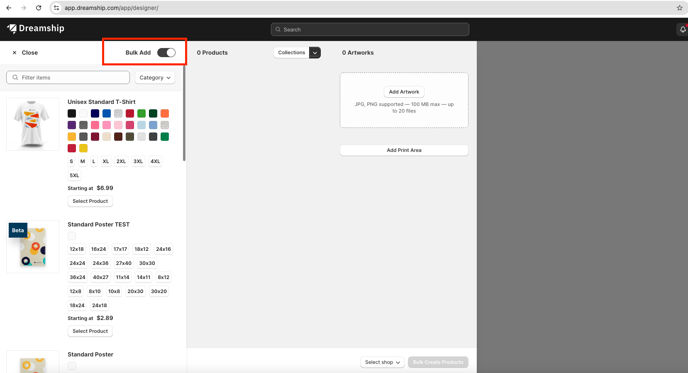Screen dimensions: 688x373
Task: Click the Filter items input
Action: tap(68, 77)
